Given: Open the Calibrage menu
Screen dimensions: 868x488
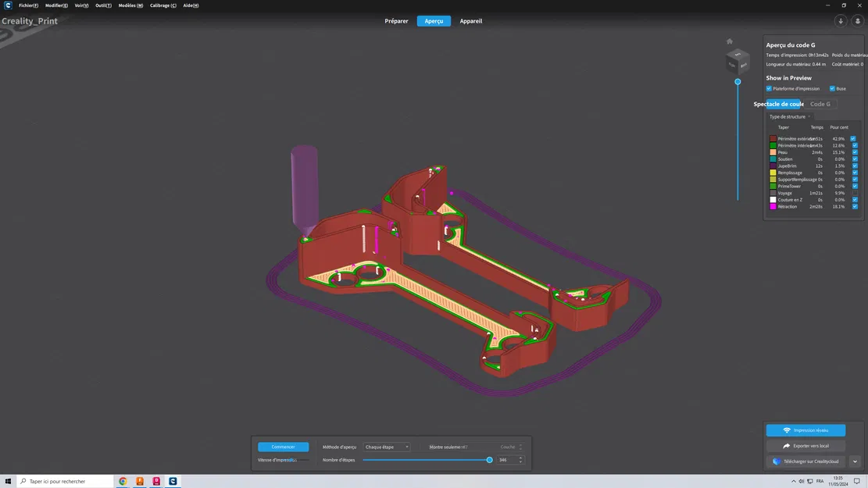Looking at the screenshot, I should (x=163, y=5).
